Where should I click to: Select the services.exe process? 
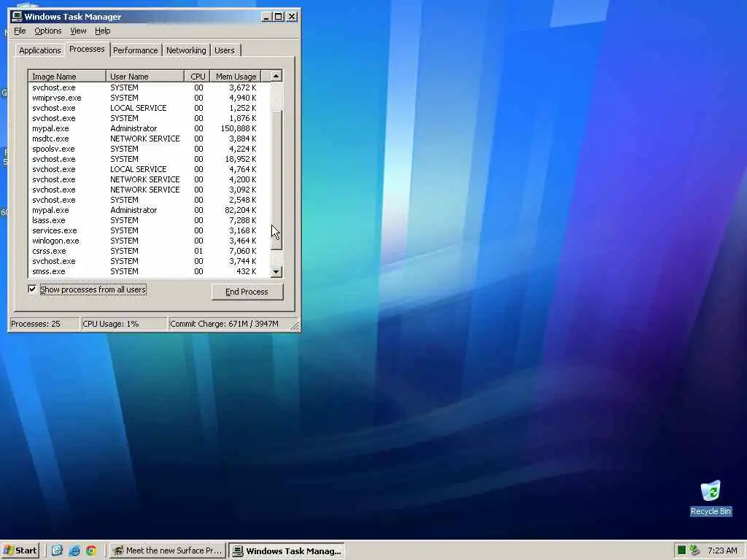click(149, 230)
